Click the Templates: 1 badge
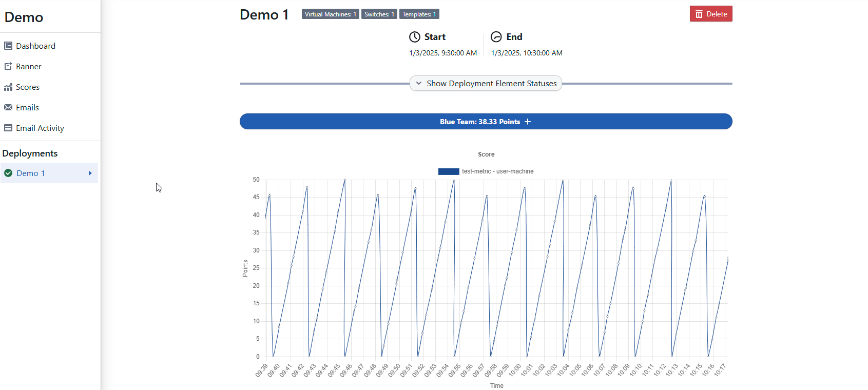This screenshot has height=390, width=868. pyautogui.click(x=419, y=14)
